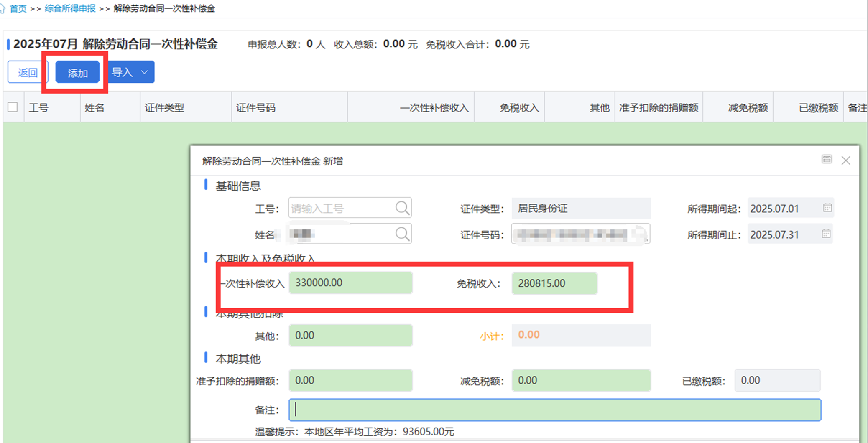Click the dialog maximize icon
Viewport: 868px width, 443px height.
[x=827, y=160]
